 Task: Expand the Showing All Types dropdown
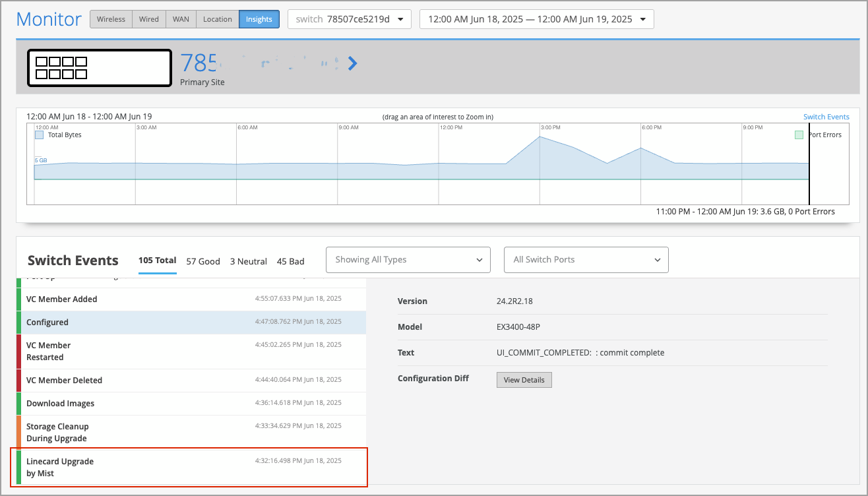pos(408,260)
